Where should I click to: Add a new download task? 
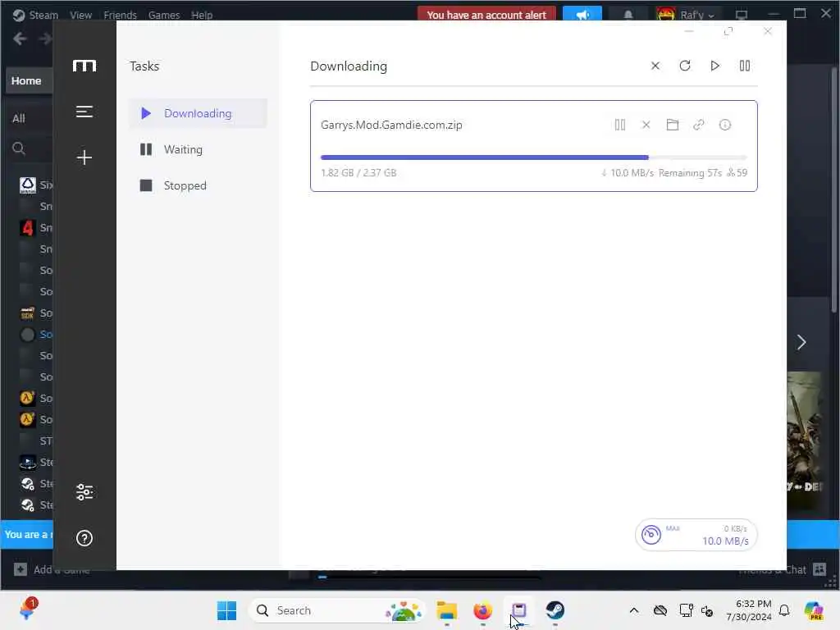(x=84, y=157)
